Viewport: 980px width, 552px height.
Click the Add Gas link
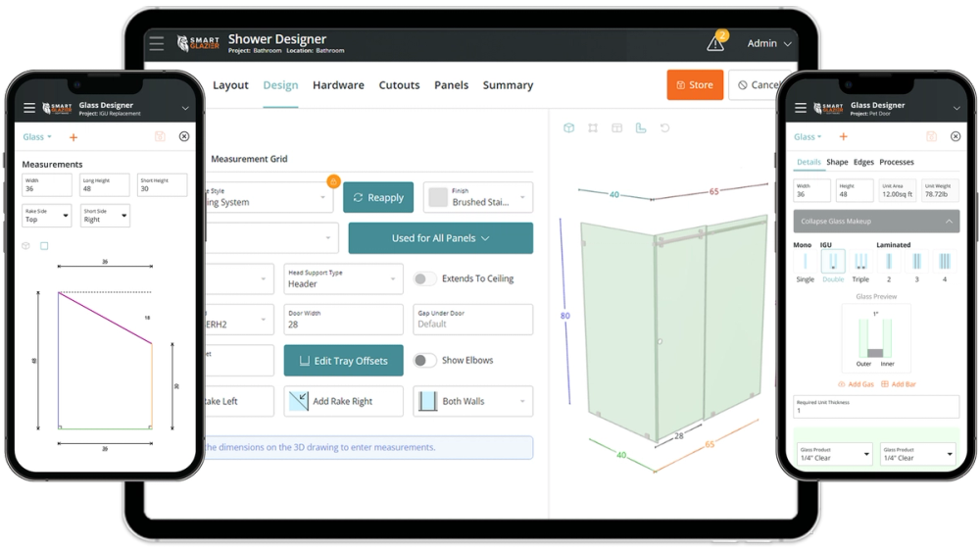click(856, 384)
